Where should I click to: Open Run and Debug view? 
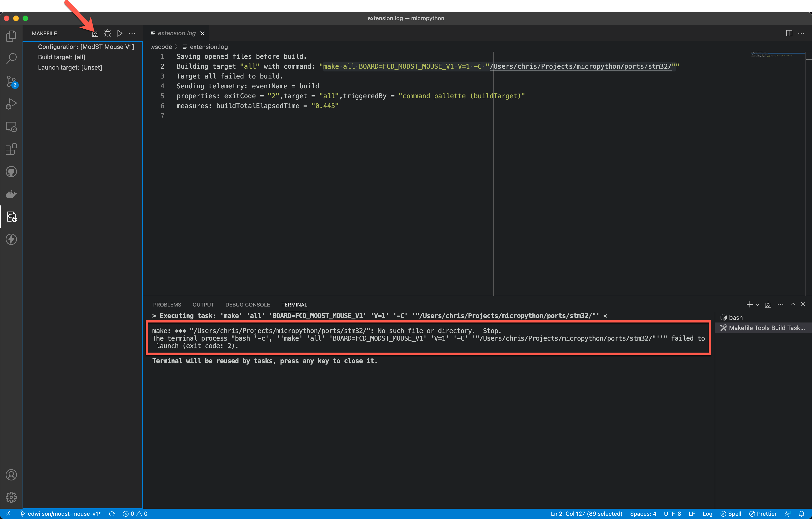11,104
